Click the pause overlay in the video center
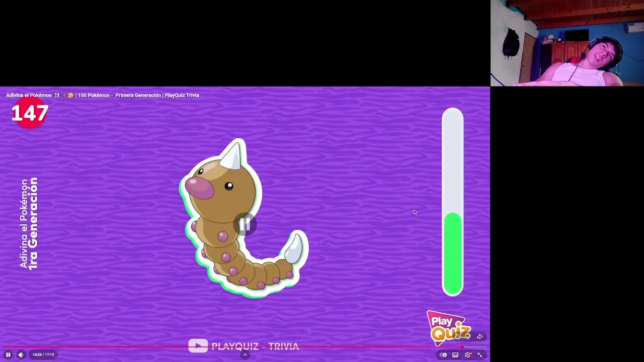The height and width of the screenshot is (362, 644). click(245, 225)
